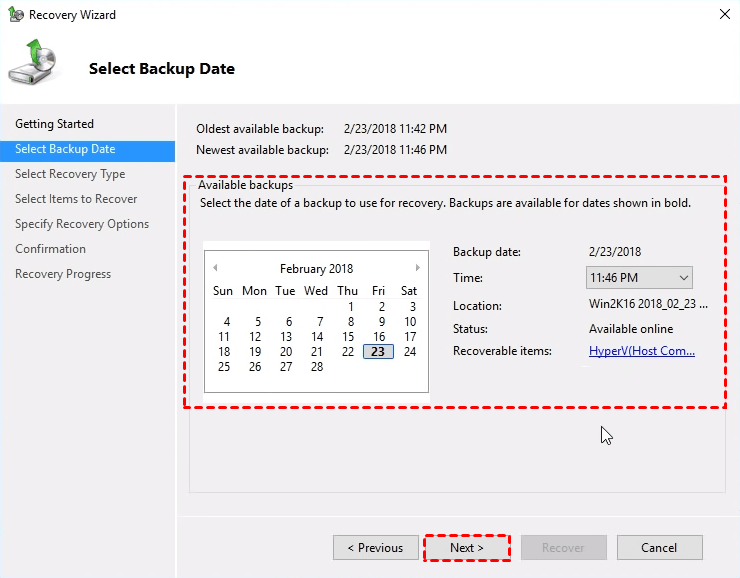Select February 16 in the calendar
The height and width of the screenshot is (578, 740).
379,336
